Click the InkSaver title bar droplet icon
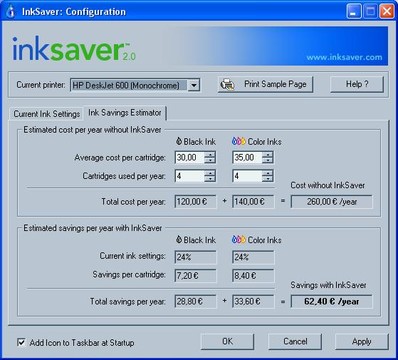Viewport: 398px width, 360px height. point(10,12)
